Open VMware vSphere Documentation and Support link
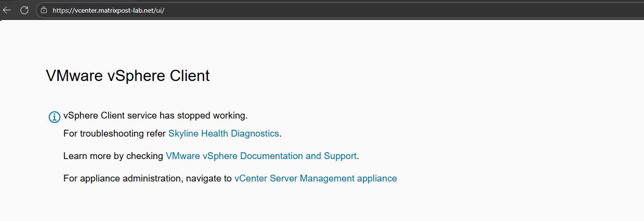 pos(261,156)
